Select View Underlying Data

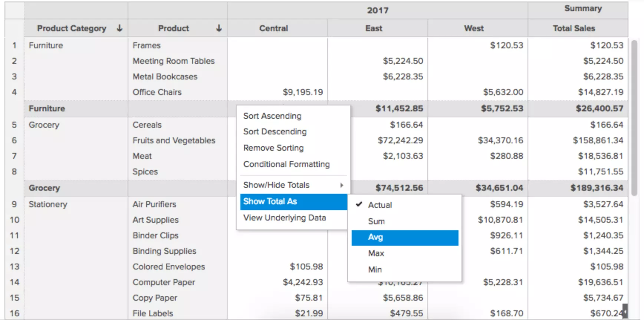click(x=284, y=218)
